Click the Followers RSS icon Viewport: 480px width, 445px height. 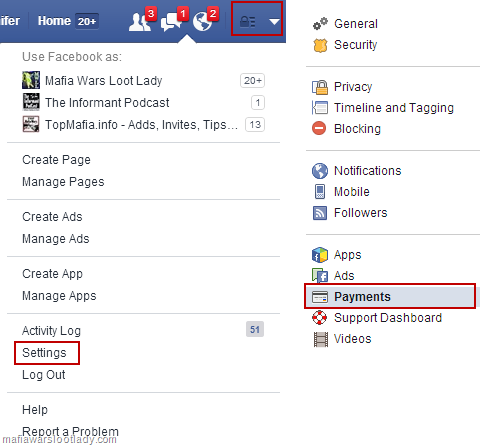click(320, 213)
